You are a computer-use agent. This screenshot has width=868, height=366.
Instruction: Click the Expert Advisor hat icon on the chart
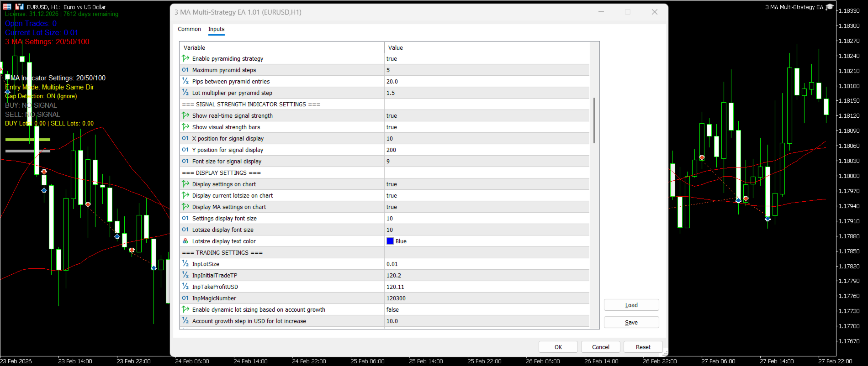pyautogui.click(x=830, y=7)
